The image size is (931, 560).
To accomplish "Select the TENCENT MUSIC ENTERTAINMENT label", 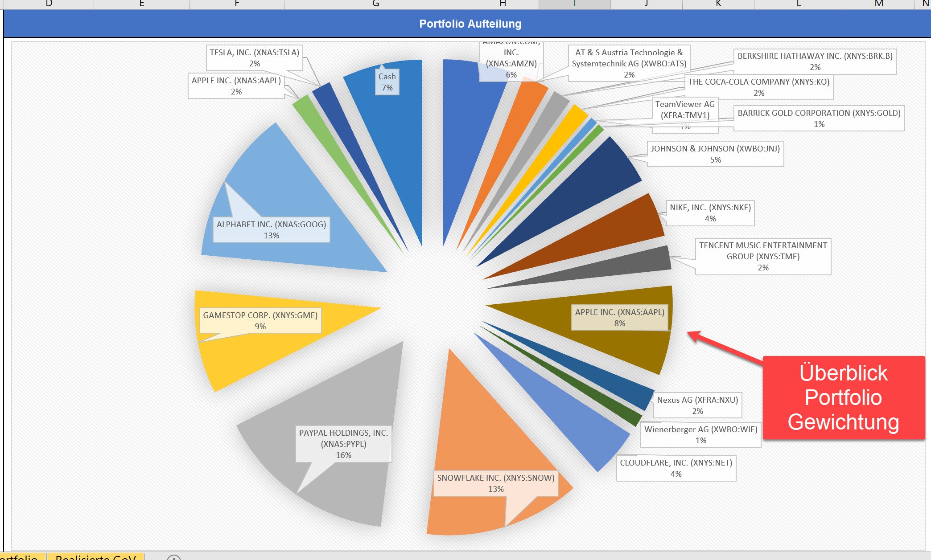I will [763, 256].
